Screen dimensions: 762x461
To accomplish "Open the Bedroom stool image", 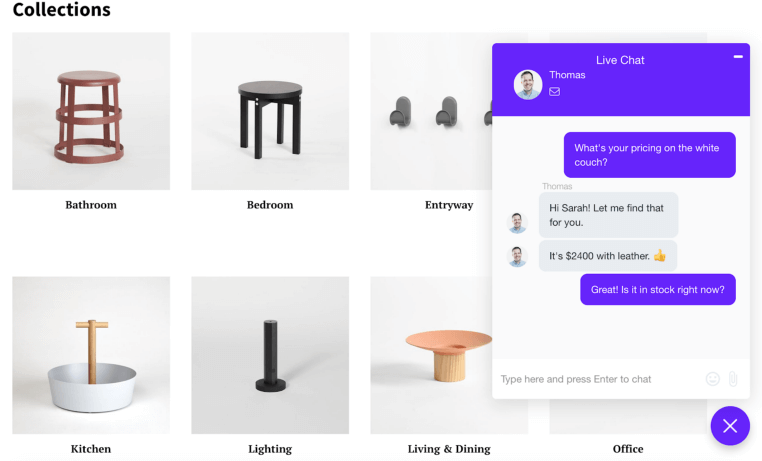I will [270, 111].
